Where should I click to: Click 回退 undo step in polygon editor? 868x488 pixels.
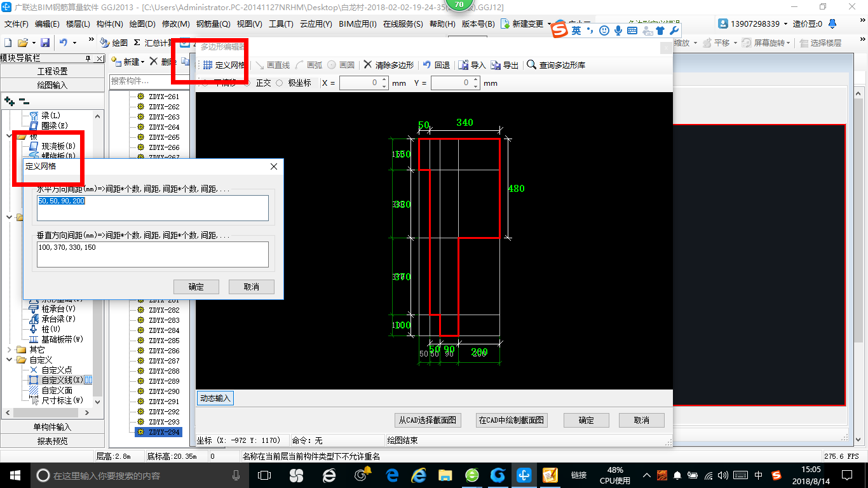tap(437, 65)
